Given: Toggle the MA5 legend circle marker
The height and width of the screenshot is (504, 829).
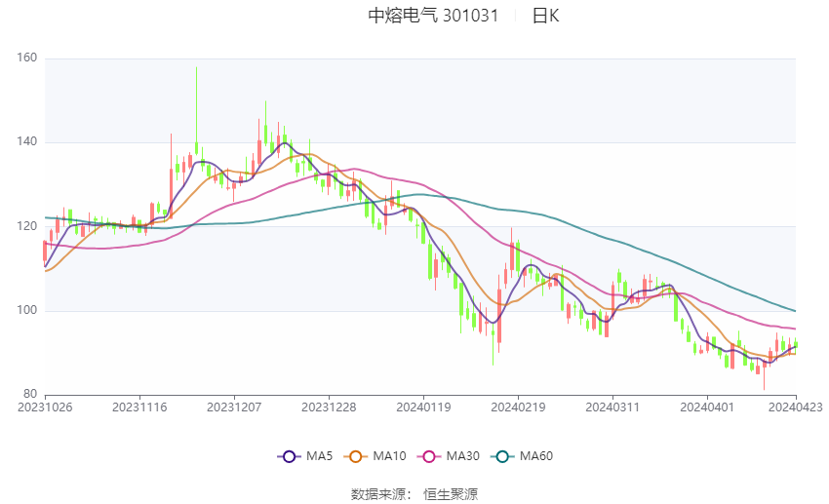Looking at the screenshot, I should (289, 456).
